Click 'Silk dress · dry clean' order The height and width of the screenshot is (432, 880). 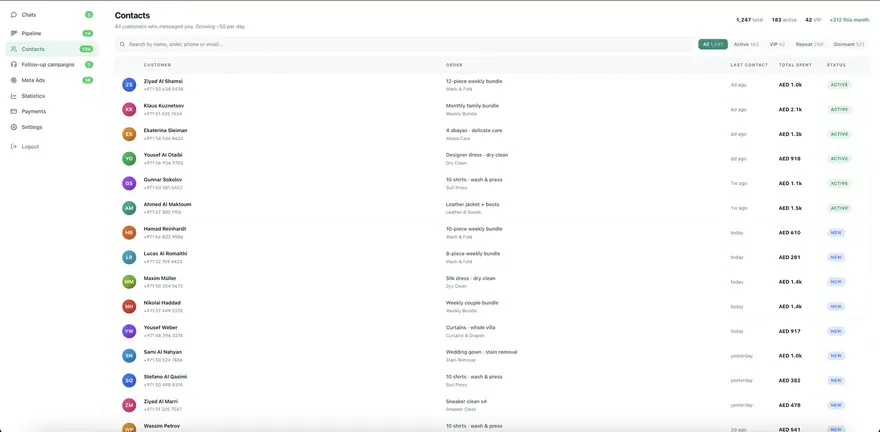(x=470, y=278)
